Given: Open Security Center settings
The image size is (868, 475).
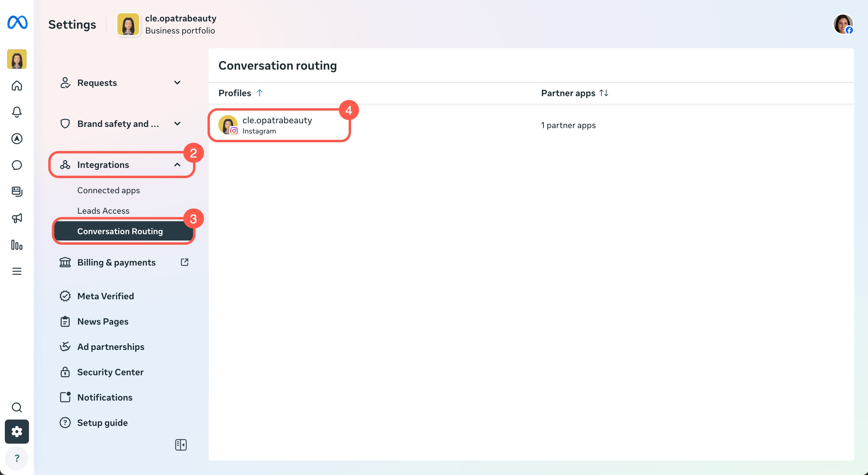Looking at the screenshot, I should pyautogui.click(x=110, y=372).
